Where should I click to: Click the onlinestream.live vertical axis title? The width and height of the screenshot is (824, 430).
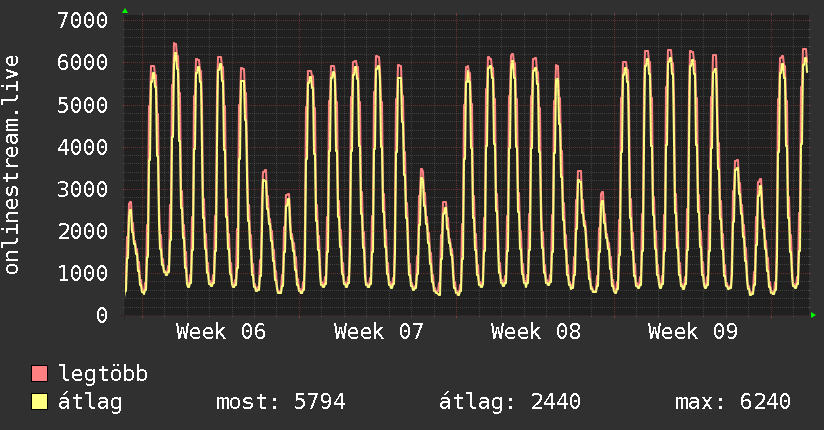pyautogui.click(x=13, y=166)
